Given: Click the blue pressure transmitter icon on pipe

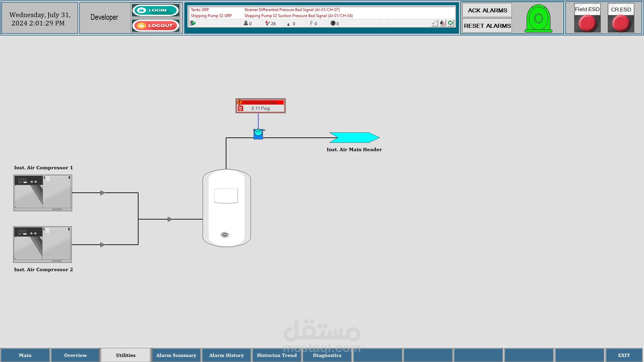Looking at the screenshot, I should 258,134.
